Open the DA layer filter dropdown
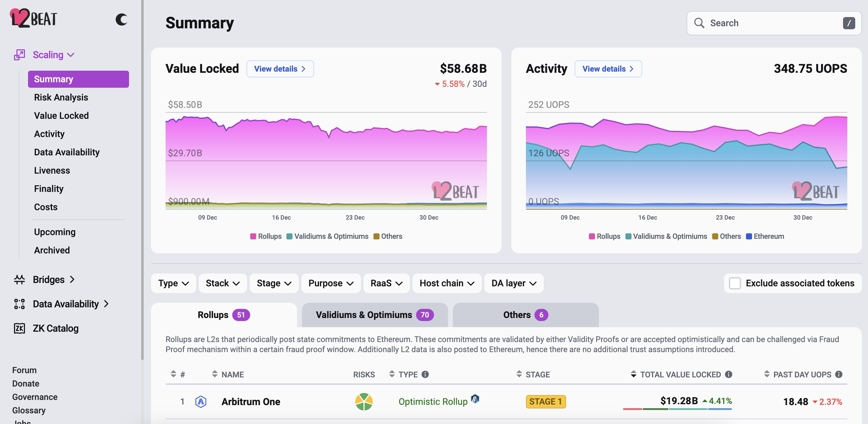This screenshot has width=868, height=424. pyautogui.click(x=513, y=283)
